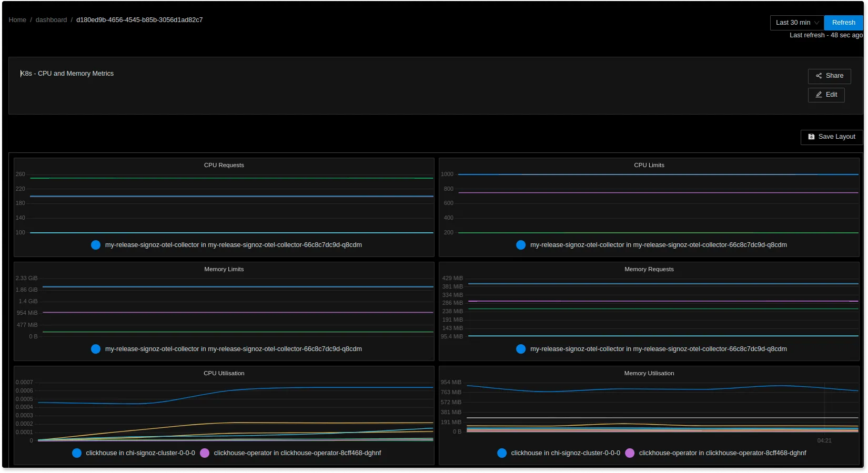Toggle the blue legend dot in the CPU Requests panel

coord(96,245)
